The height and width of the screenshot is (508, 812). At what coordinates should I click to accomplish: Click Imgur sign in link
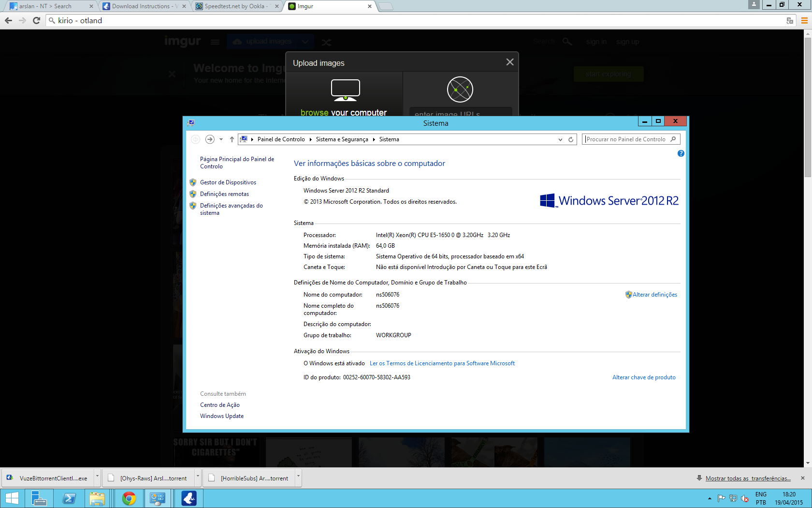click(596, 42)
